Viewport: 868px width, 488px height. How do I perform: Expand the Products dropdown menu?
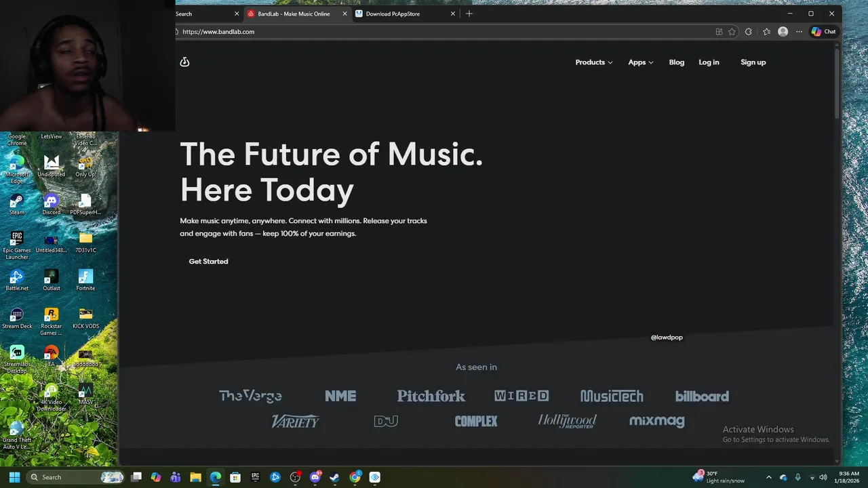594,62
